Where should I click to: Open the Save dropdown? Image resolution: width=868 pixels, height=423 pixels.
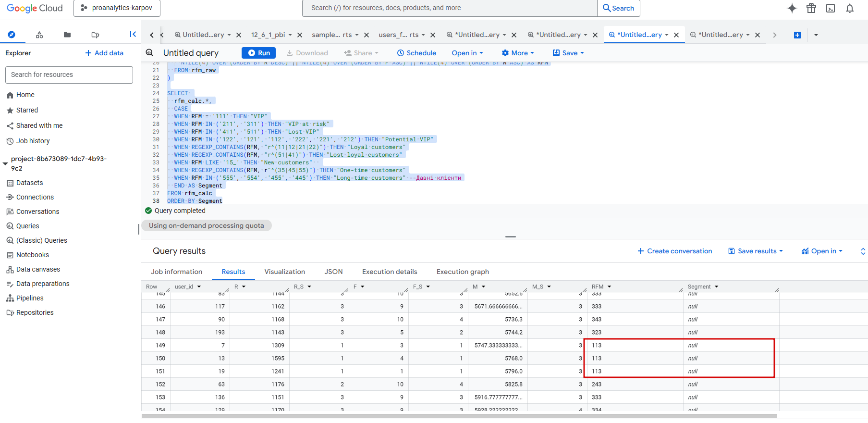pos(568,53)
